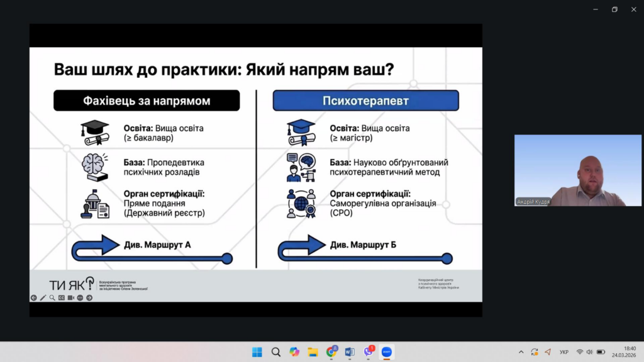Open more slideshow options ellipsis menu
Screen dimensions: 644x362
[x=80, y=298]
